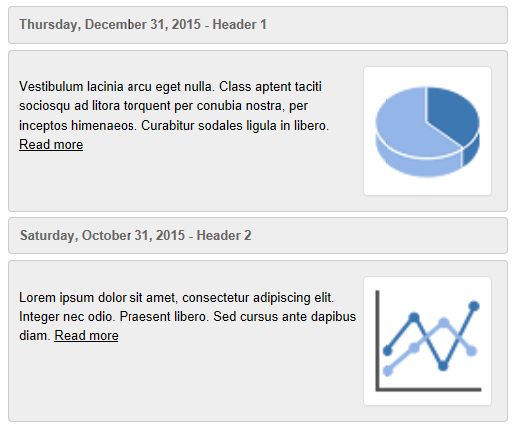
Task: Click the line graph image
Action: click(x=428, y=341)
